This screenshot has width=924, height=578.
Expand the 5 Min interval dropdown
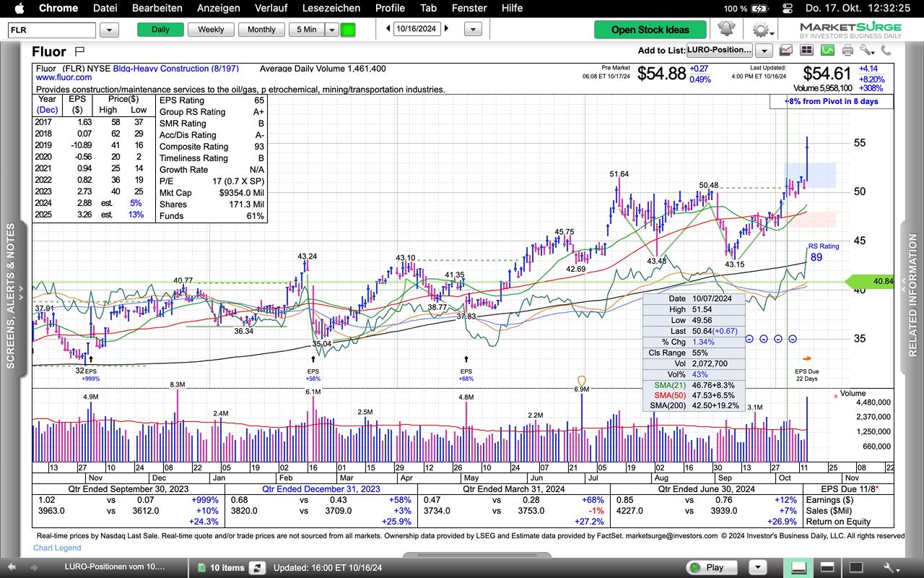coord(331,30)
